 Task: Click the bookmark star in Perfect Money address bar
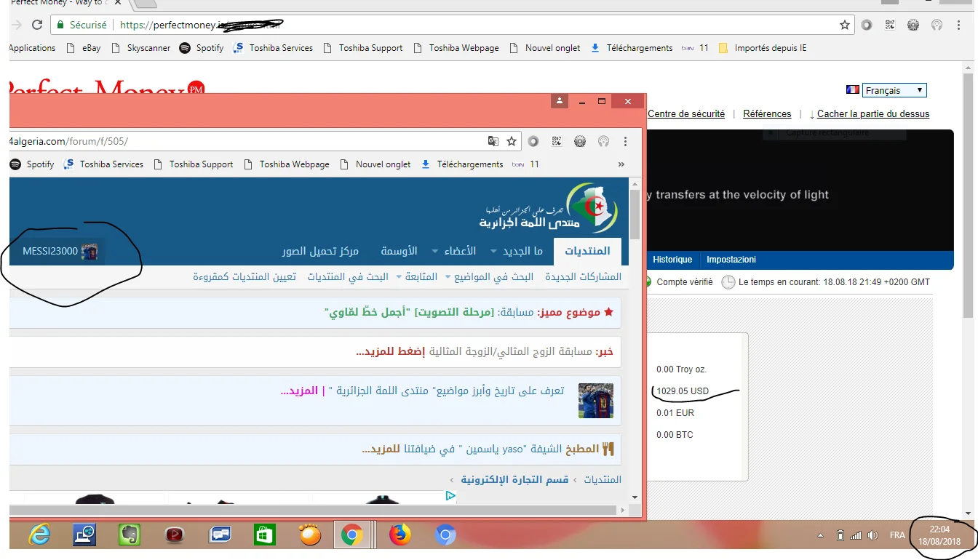click(844, 25)
